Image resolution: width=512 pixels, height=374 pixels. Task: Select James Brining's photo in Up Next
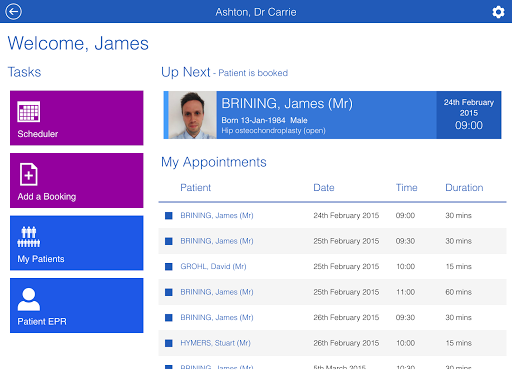tap(192, 115)
